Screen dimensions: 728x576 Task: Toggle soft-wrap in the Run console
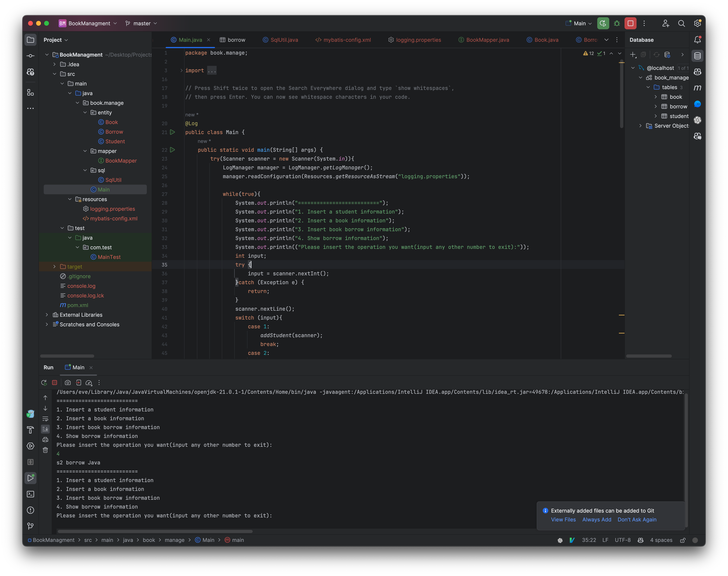[x=45, y=418]
